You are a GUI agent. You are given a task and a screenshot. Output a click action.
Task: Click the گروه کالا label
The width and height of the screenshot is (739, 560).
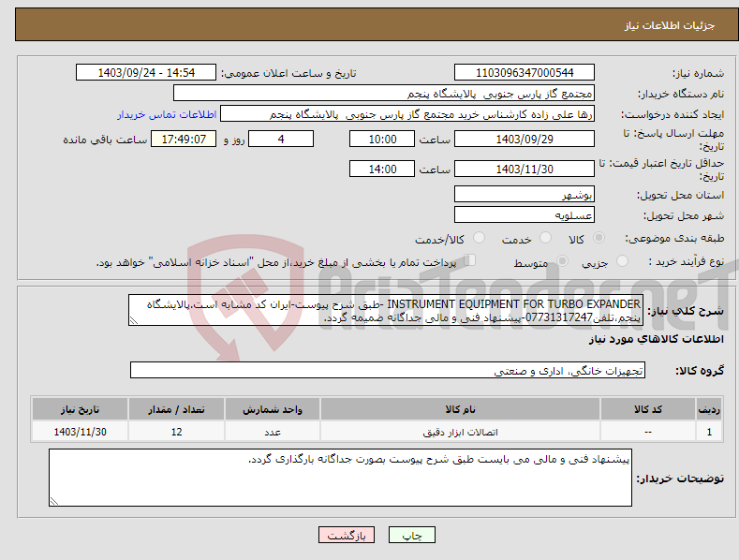[700, 371]
